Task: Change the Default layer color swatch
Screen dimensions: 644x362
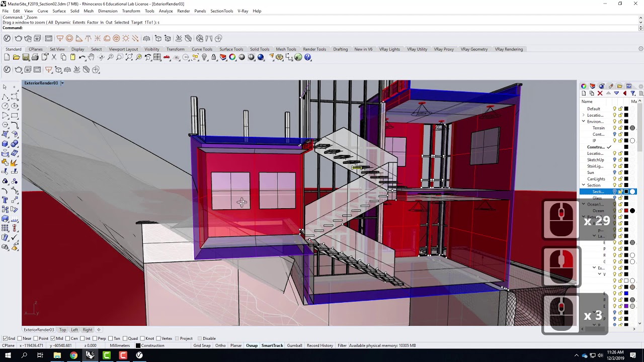Action: (x=627, y=109)
